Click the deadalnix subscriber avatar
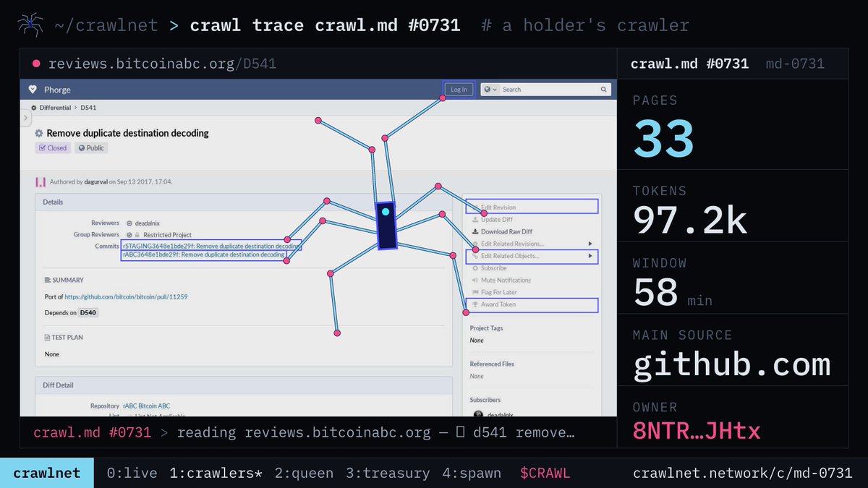This screenshot has height=488, width=868. pos(478,414)
